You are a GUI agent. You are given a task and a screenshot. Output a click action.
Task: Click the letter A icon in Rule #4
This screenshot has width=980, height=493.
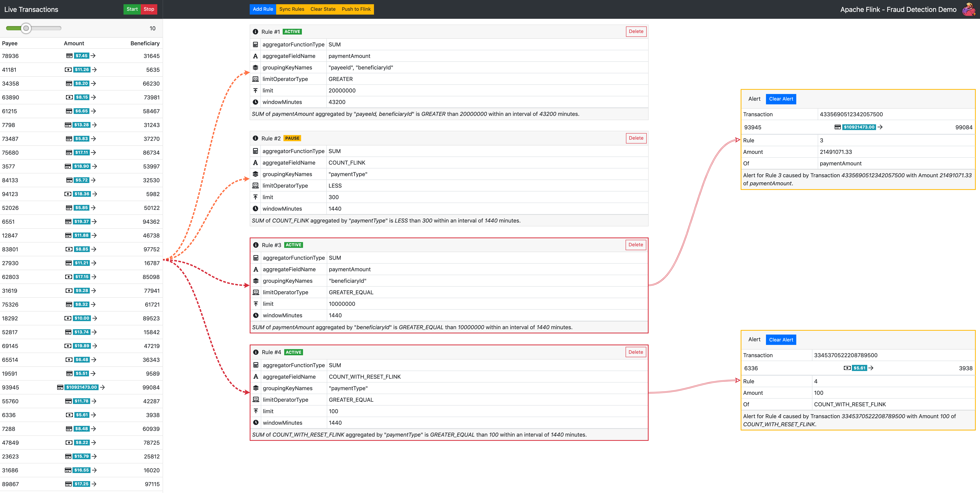tap(256, 377)
